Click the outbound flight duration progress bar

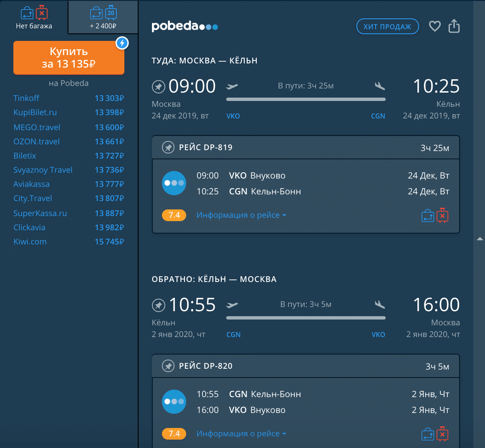tap(306, 99)
